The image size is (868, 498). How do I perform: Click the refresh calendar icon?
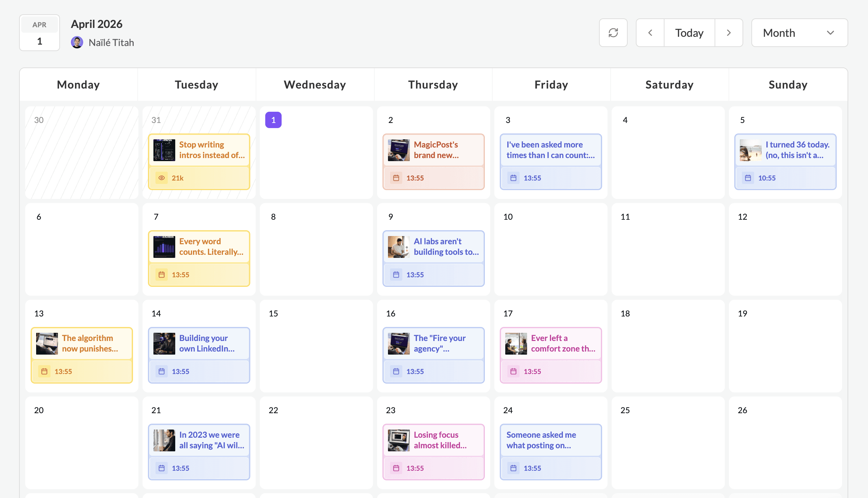(x=613, y=33)
